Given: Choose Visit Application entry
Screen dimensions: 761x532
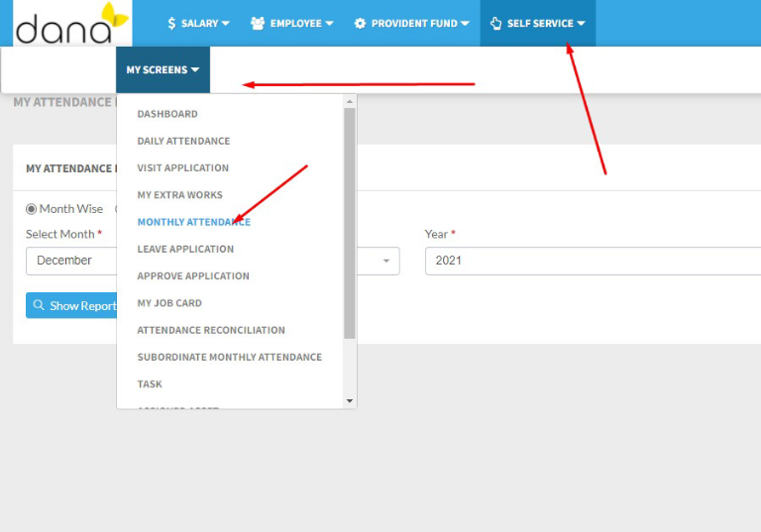Looking at the screenshot, I should pos(182,168).
